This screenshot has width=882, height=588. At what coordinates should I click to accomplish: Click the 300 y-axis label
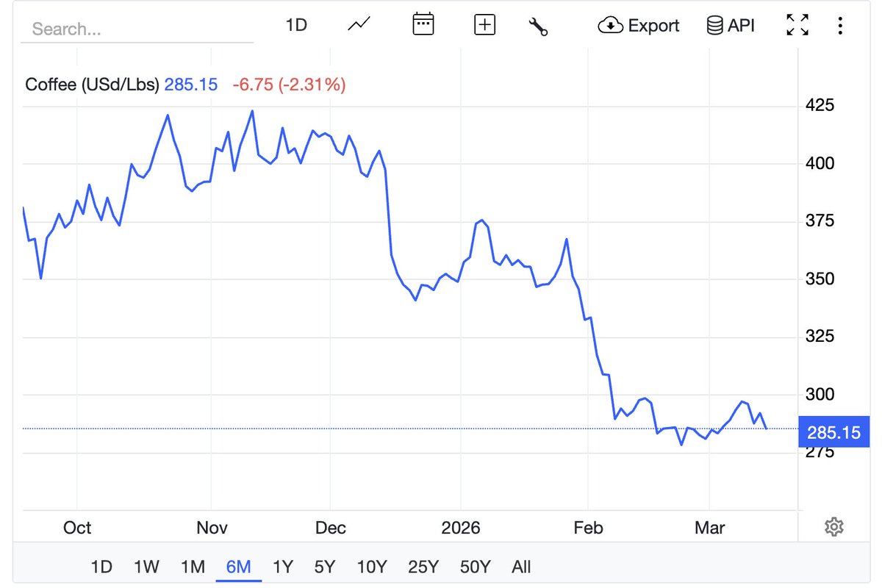pyautogui.click(x=820, y=395)
